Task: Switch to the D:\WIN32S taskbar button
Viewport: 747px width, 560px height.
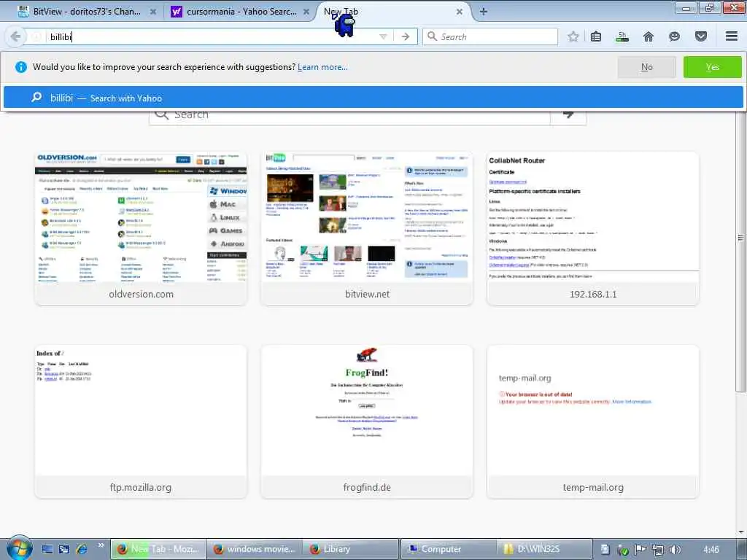Action: pyautogui.click(x=544, y=549)
